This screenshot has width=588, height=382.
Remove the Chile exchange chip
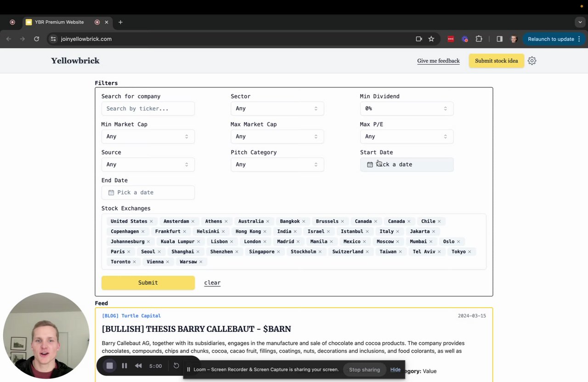(x=439, y=222)
